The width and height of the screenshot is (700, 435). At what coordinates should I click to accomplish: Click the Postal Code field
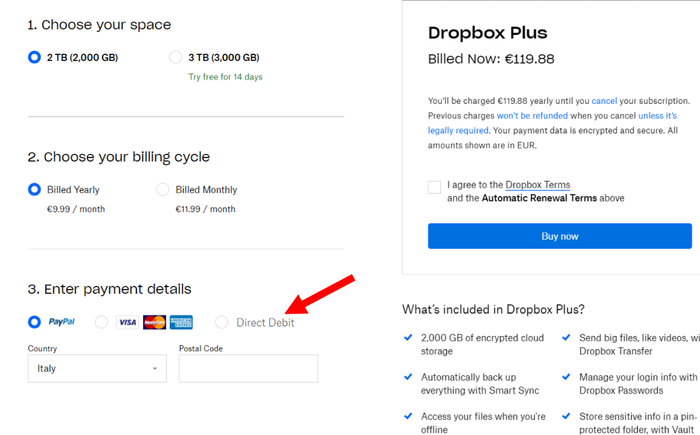point(248,368)
